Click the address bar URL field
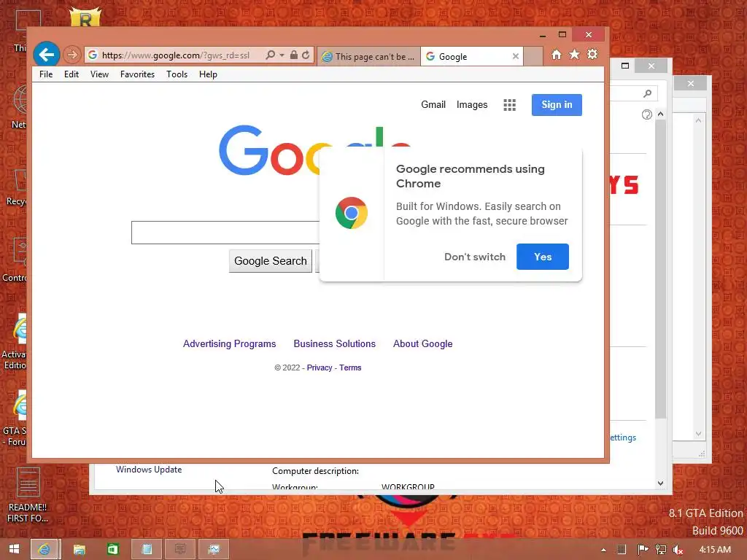Image resolution: width=747 pixels, height=560 pixels. click(175, 55)
